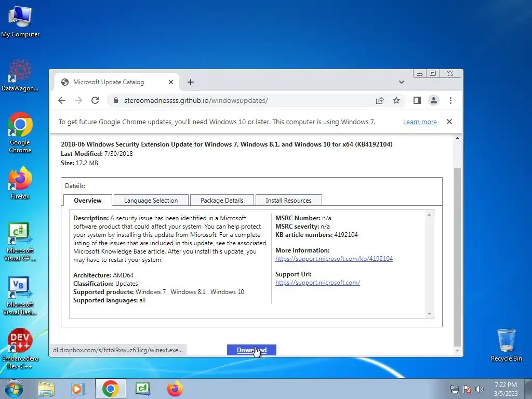Click the address bar URL

click(196, 100)
